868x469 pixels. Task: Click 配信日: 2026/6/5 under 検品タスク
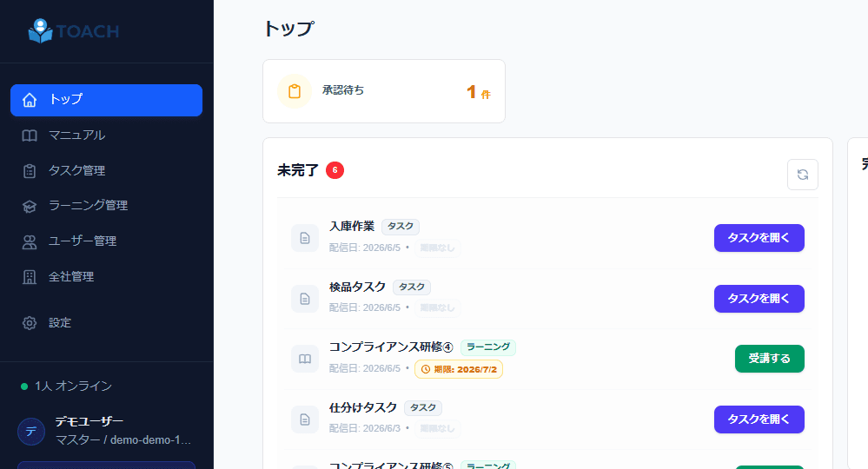tap(365, 307)
